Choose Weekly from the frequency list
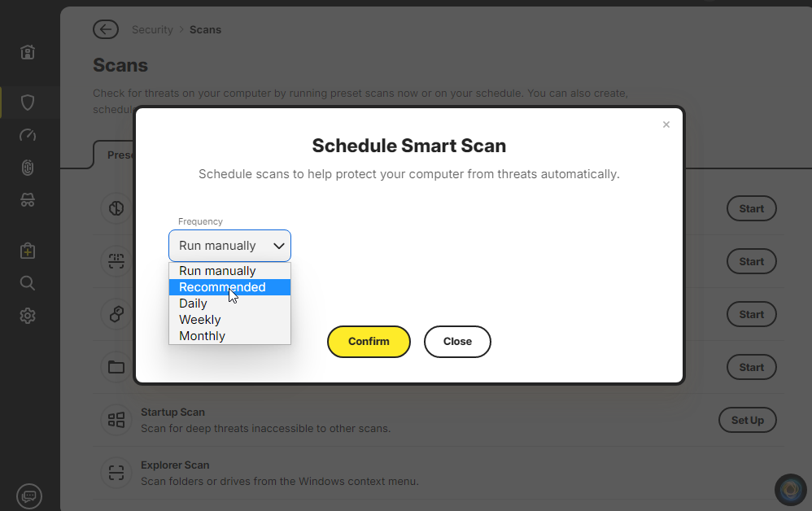 click(230, 320)
